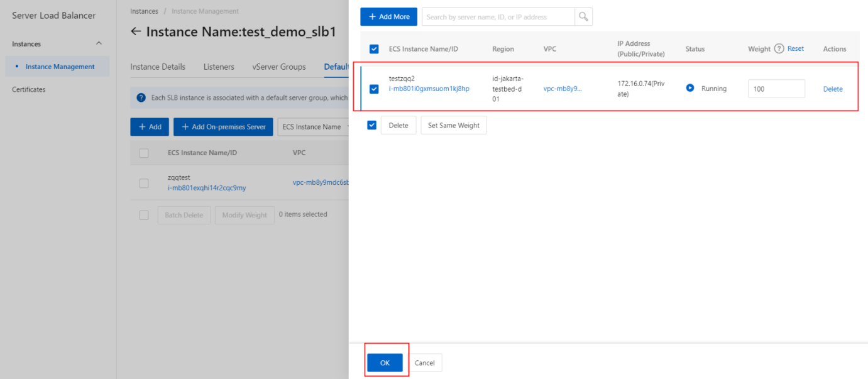Viewport: 868px width, 379px height.
Task: Click the IP address 172.16.0.74 text
Action: click(641, 89)
